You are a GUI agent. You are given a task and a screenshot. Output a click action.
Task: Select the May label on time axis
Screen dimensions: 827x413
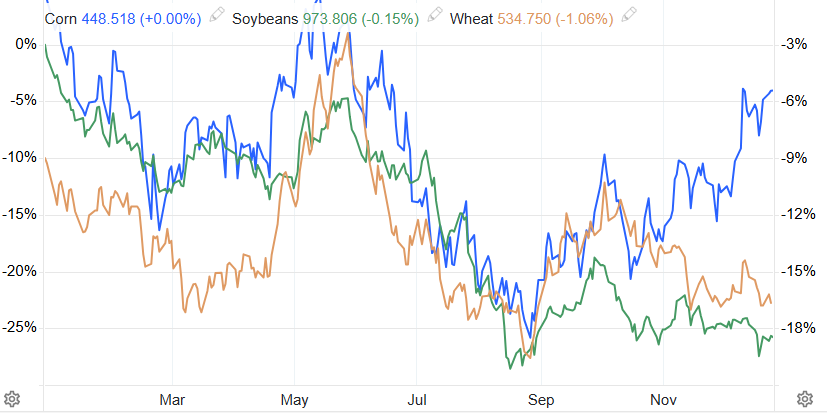point(294,398)
